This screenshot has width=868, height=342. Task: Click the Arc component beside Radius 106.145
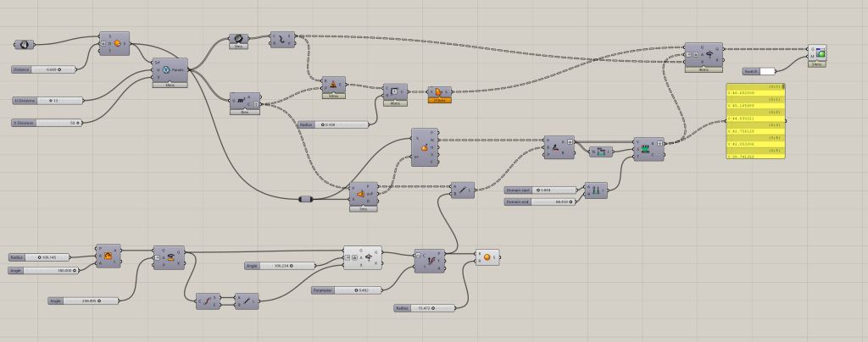click(109, 256)
